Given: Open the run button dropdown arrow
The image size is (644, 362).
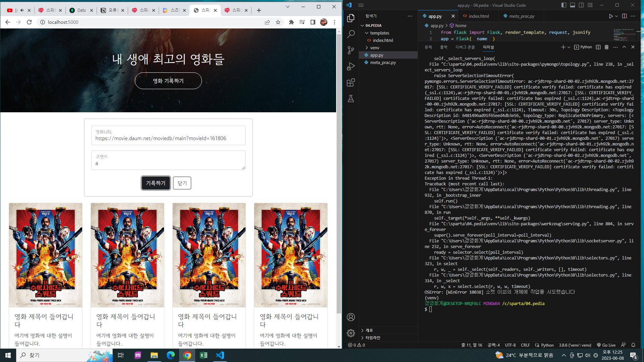Looking at the screenshot, I should (x=616, y=16).
